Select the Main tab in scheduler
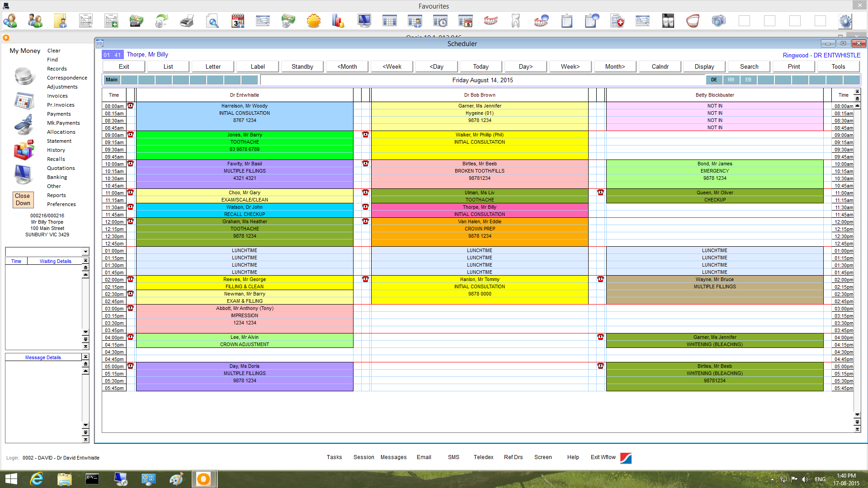 coord(112,80)
